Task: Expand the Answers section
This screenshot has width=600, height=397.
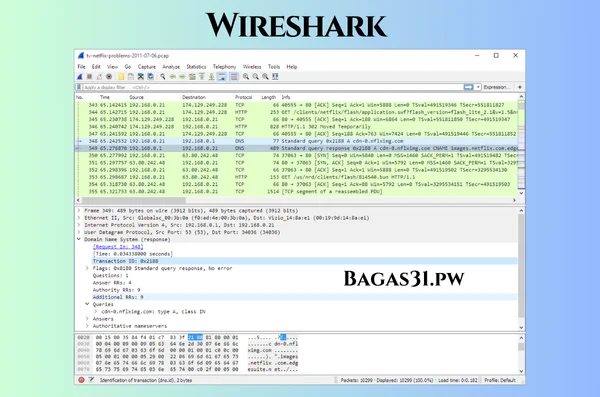Action: 87,319
